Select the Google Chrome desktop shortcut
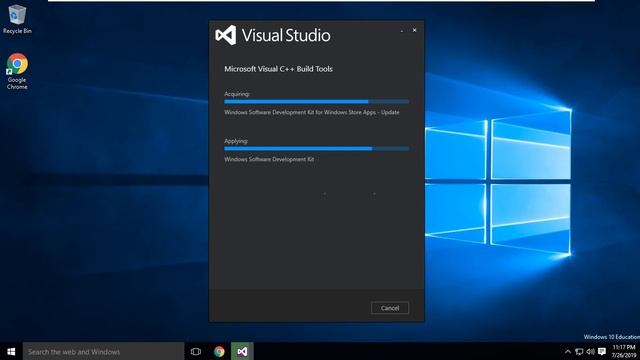 [17, 71]
